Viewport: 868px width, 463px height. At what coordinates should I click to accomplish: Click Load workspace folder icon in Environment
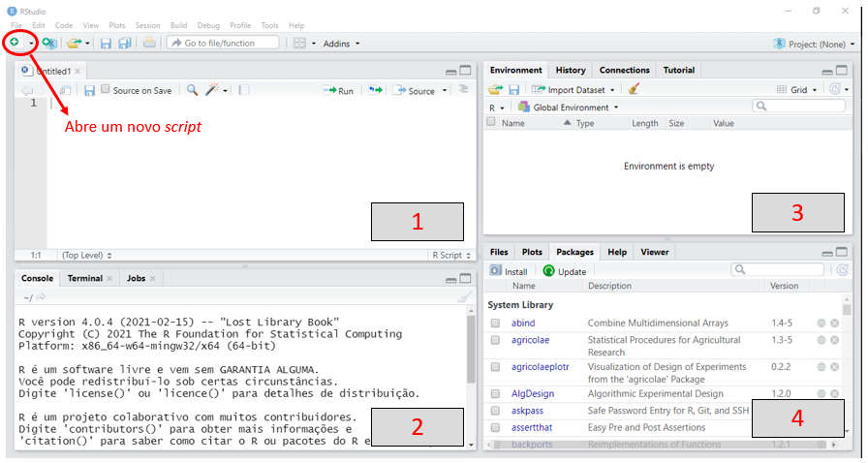coord(495,89)
